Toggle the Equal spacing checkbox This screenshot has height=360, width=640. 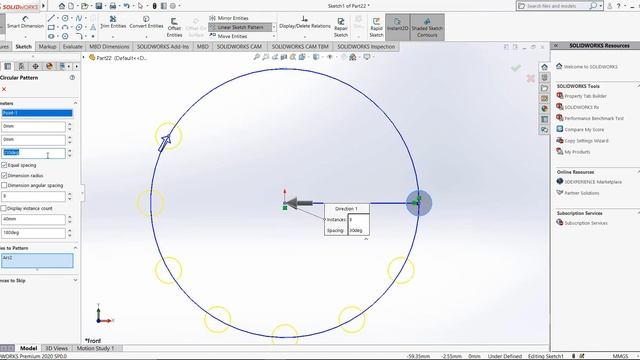coord(4,165)
